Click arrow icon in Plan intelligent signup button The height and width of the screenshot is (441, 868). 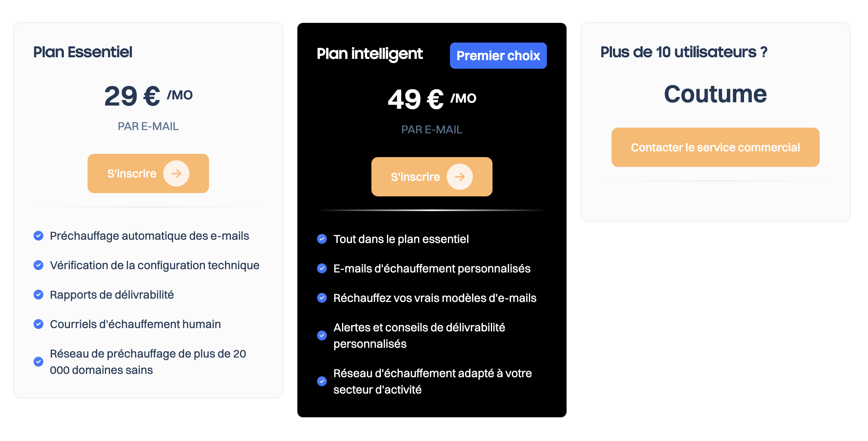(x=459, y=177)
